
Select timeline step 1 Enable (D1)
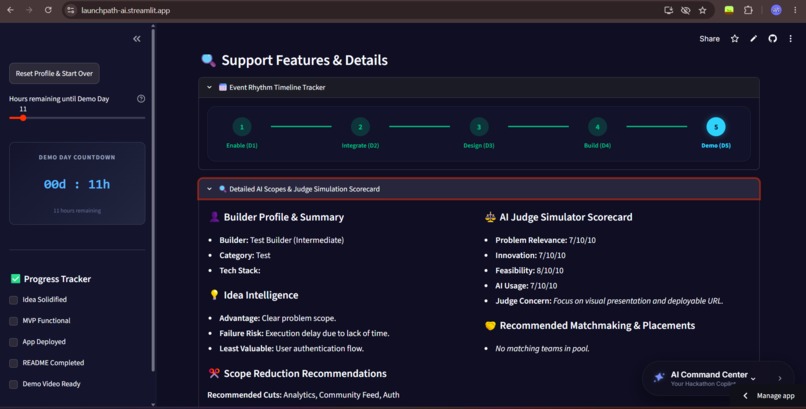[242, 127]
